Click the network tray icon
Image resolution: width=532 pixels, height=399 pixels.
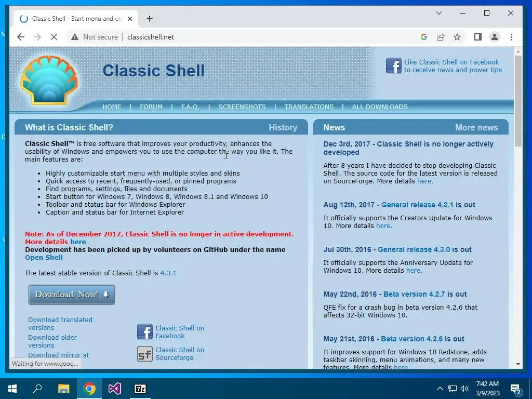(x=453, y=389)
